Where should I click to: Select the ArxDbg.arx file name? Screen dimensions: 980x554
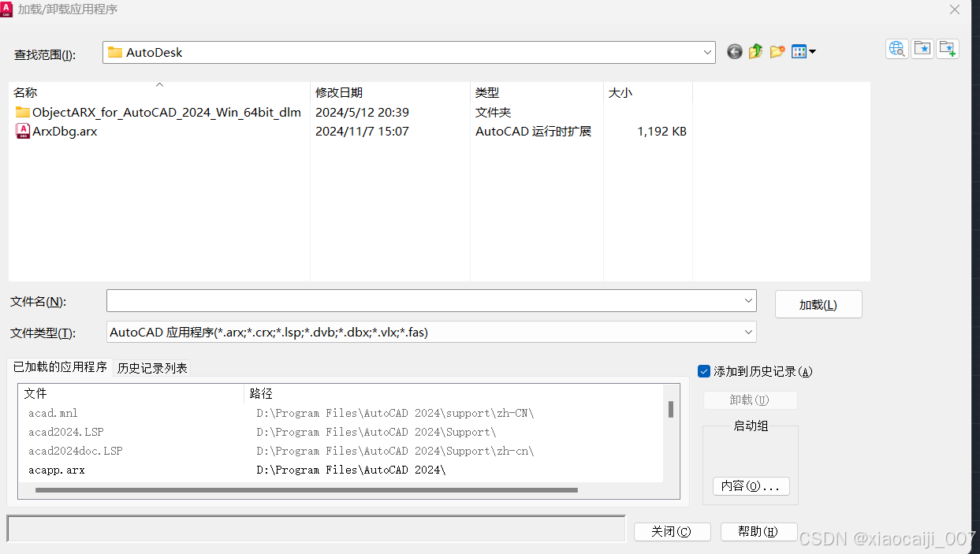[x=65, y=132]
